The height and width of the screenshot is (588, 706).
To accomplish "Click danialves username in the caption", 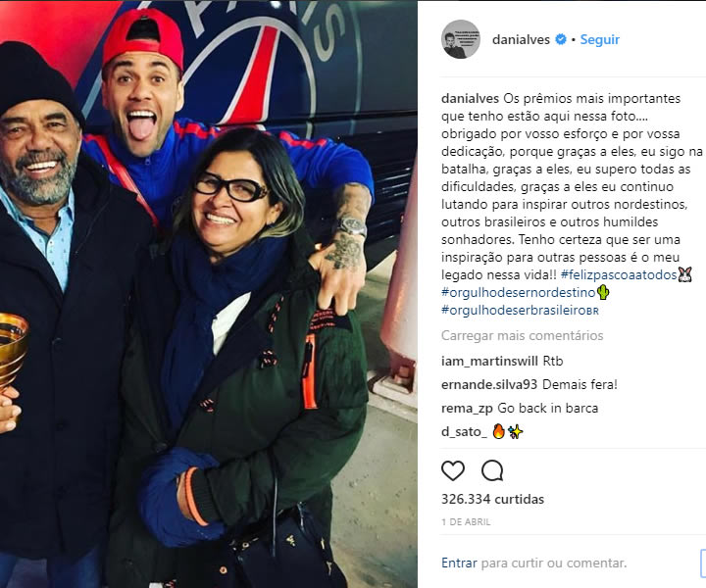I will coord(470,99).
